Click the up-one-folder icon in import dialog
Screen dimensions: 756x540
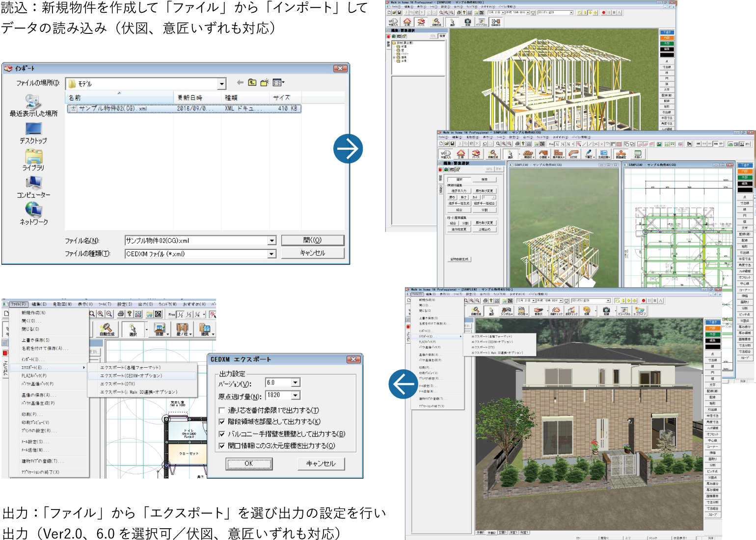pyautogui.click(x=252, y=82)
